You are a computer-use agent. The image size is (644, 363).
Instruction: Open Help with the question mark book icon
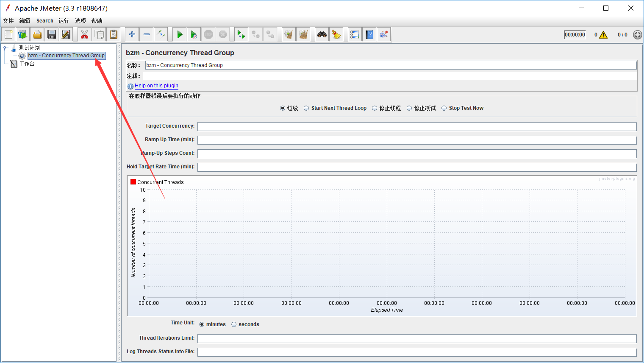point(369,34)
